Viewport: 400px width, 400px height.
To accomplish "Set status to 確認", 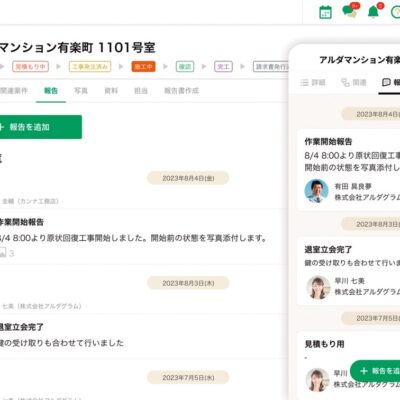I will (185, 66).
